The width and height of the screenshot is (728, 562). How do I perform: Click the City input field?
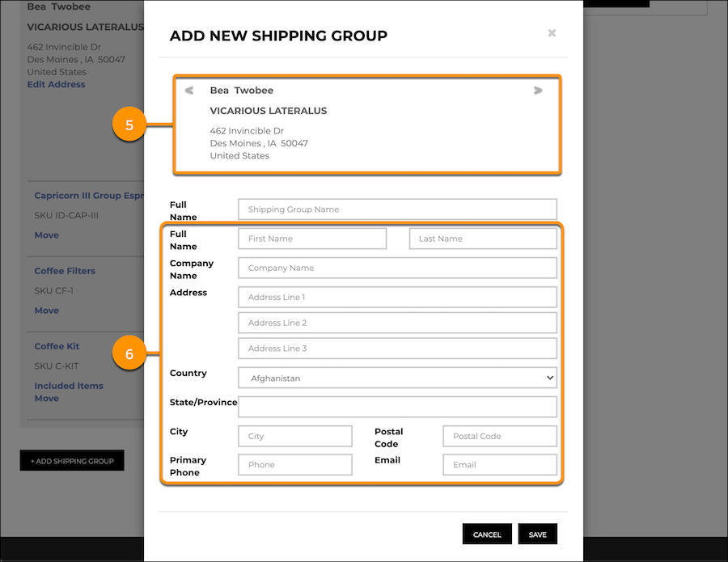pyautogui.click(x=294, y=436)
